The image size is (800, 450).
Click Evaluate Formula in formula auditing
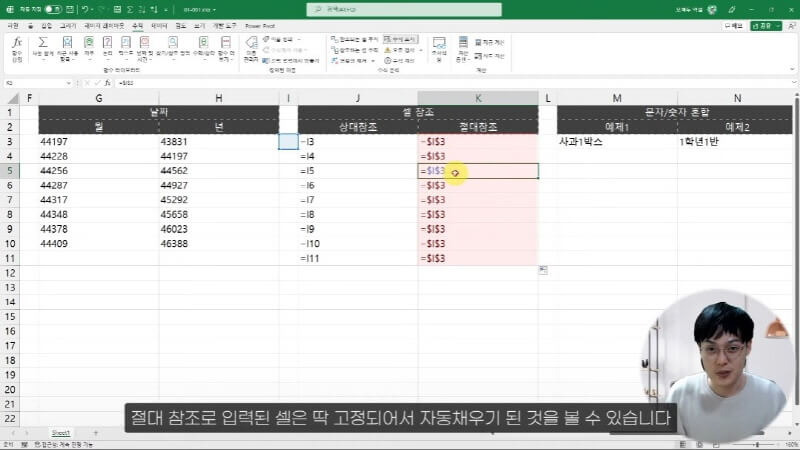coord(399,61)
